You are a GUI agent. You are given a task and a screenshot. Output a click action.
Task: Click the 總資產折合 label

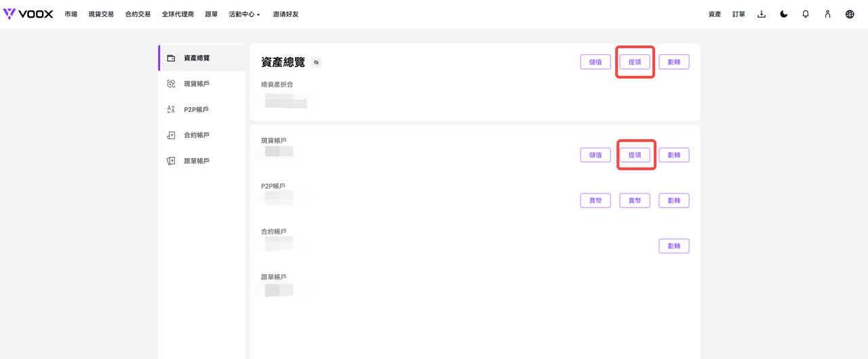click(x=277, y=84)
